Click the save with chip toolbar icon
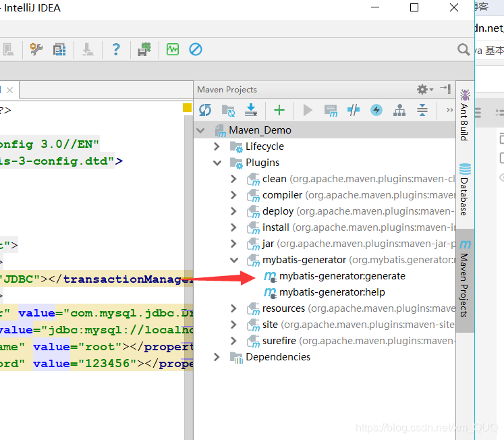504x440 pixels. tap(144, 49)
